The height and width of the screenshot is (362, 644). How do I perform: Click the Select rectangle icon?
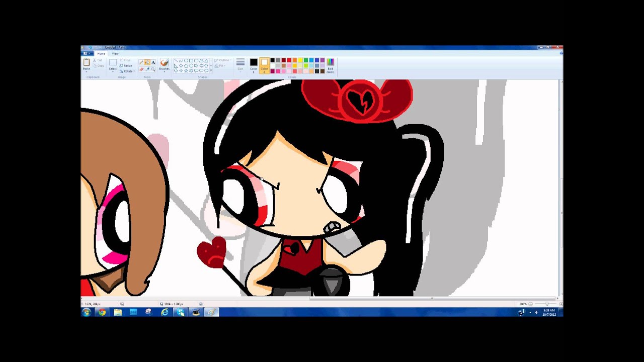pos(113,62)
